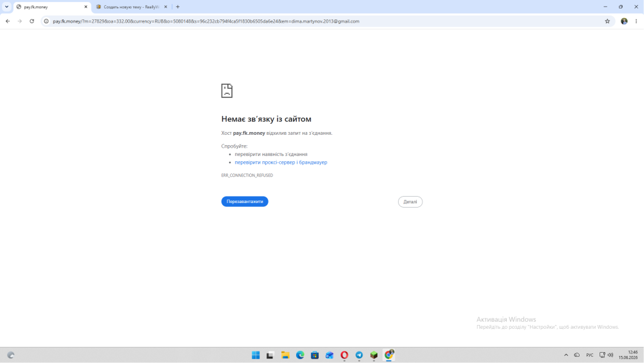
Task: Show hidden system tray icons
Action: pos(566,355)
